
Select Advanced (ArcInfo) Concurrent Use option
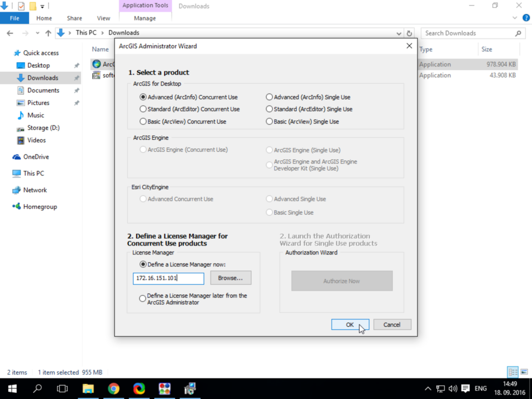pos(189,97)
